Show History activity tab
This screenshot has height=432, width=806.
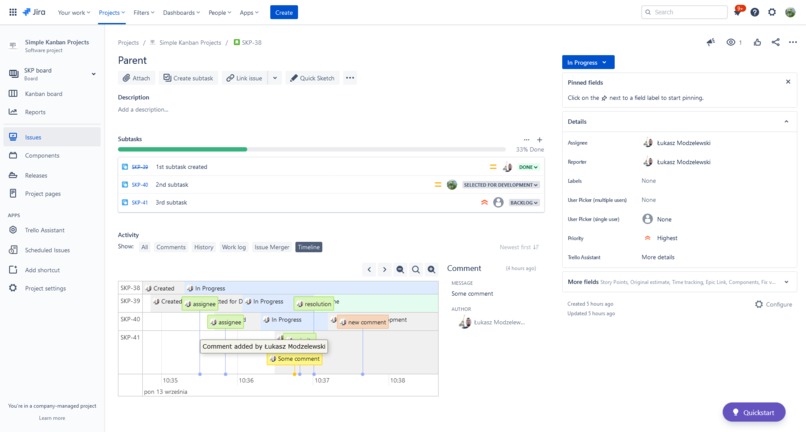click(x=204, y=247)
